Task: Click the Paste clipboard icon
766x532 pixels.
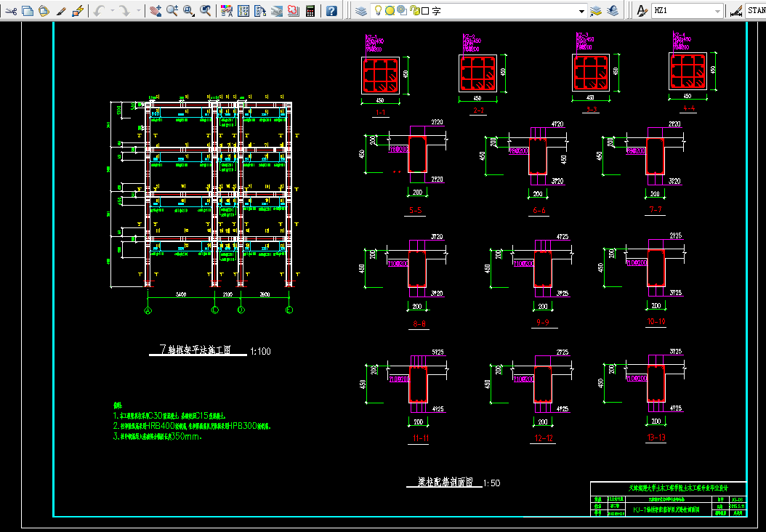Action: (x=44, y=10)
